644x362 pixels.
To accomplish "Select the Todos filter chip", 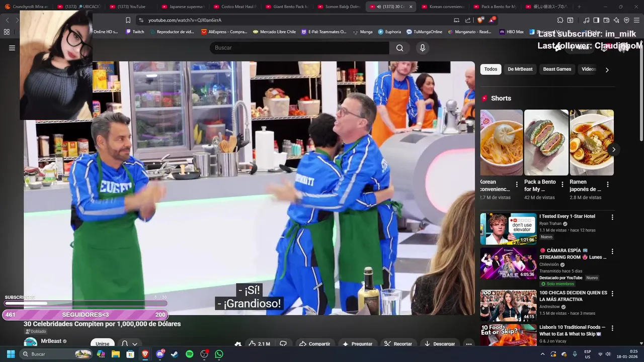I will (491, 69).
